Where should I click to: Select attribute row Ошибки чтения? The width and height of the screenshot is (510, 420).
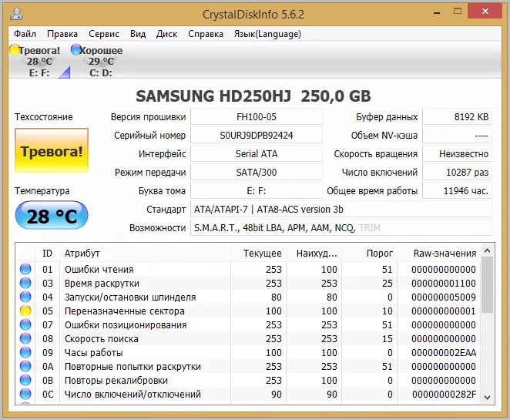click(249, 269)
